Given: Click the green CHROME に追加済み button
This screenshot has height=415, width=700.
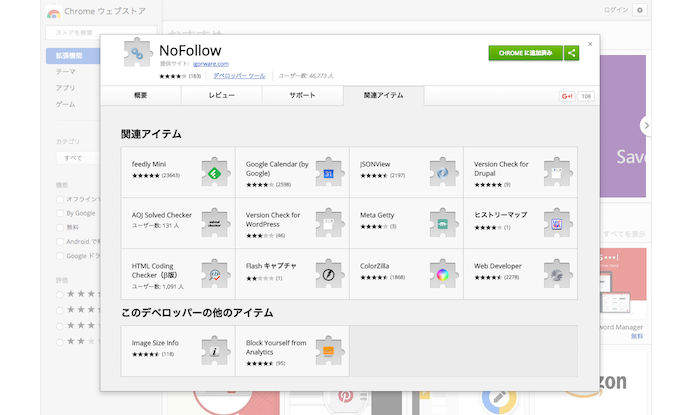Looking at the screenshot, I should click(525, 53).
